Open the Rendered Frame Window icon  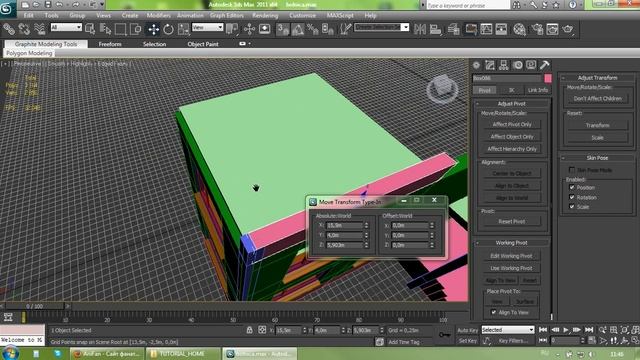pyautogui.click(x=552, y=29)
